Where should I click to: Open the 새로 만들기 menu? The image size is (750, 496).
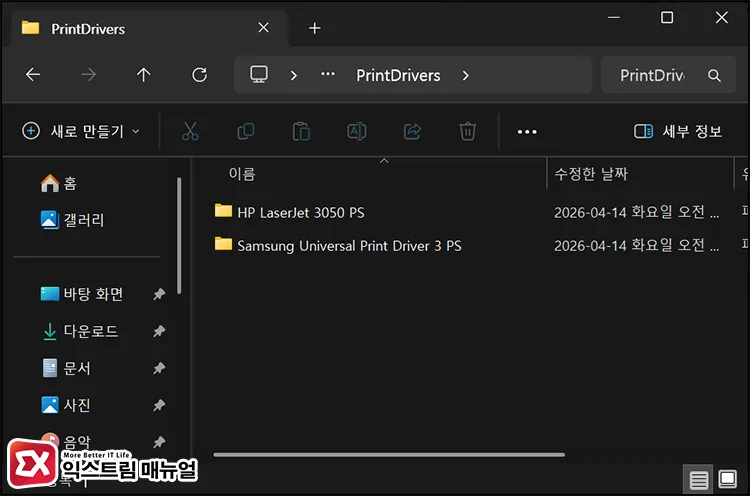[x=81, y=131]
